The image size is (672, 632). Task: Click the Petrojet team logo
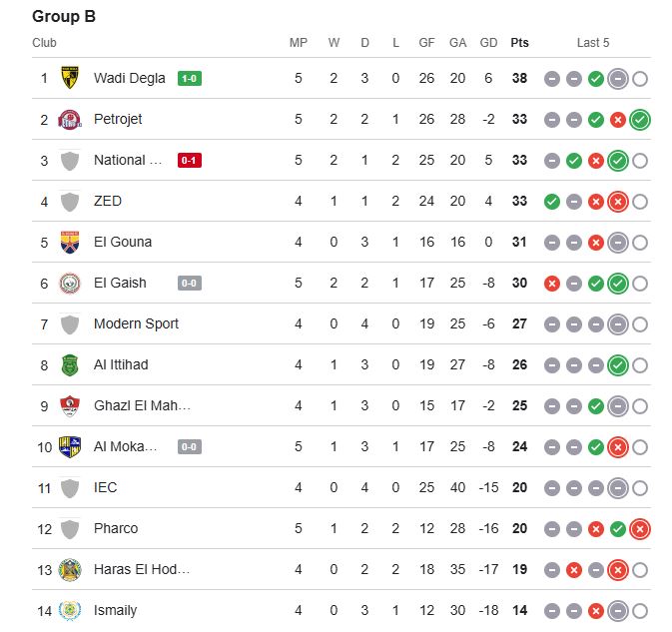pyautogui.click(x=70, y=119)
